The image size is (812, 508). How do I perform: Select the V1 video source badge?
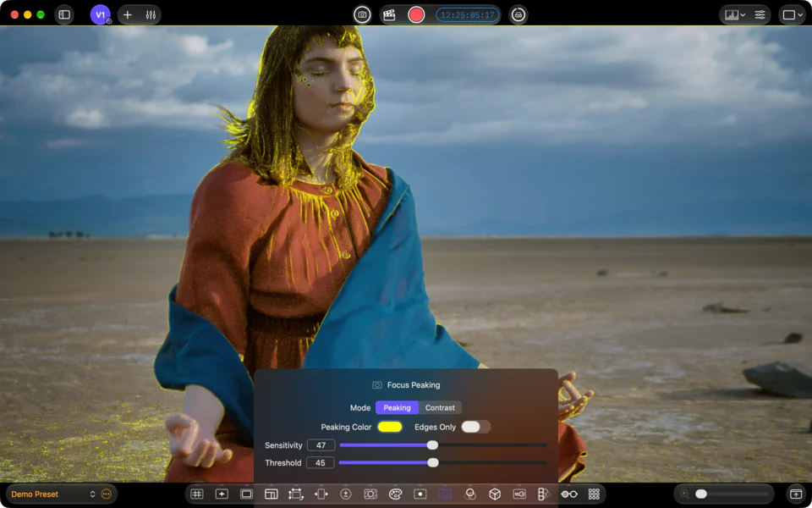101,15
